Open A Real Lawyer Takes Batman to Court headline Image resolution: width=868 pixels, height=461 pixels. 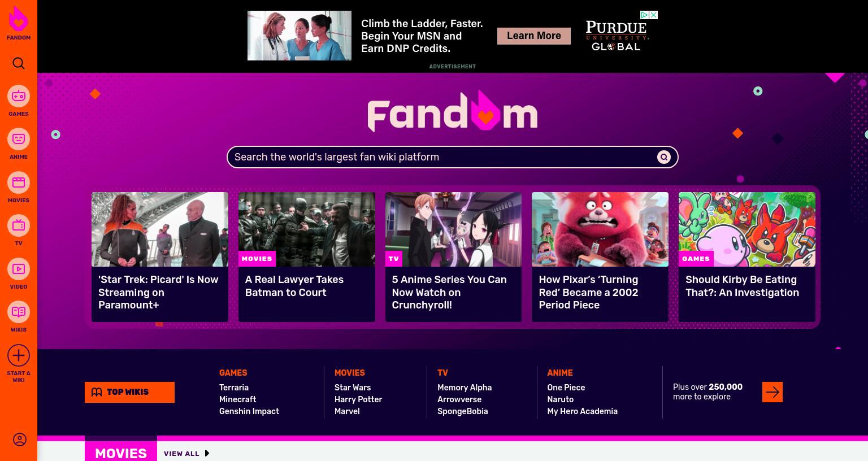[x=294, y=286]
